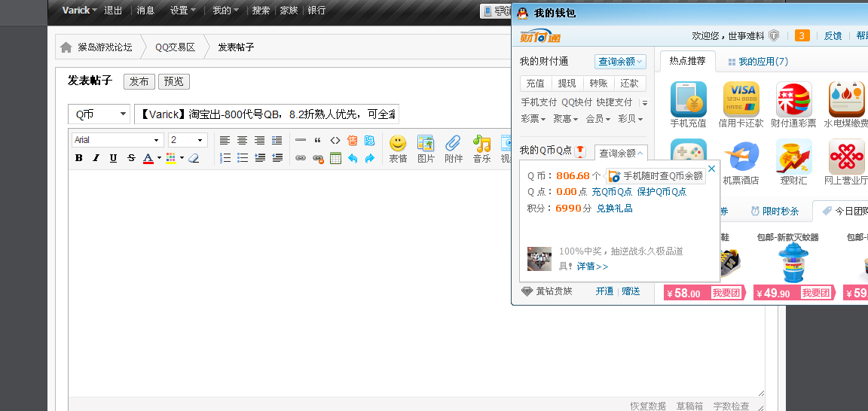Viewport: 868px width, 411px height.
Task: Apply strikethrough formatting
Action: click(131, 158)
